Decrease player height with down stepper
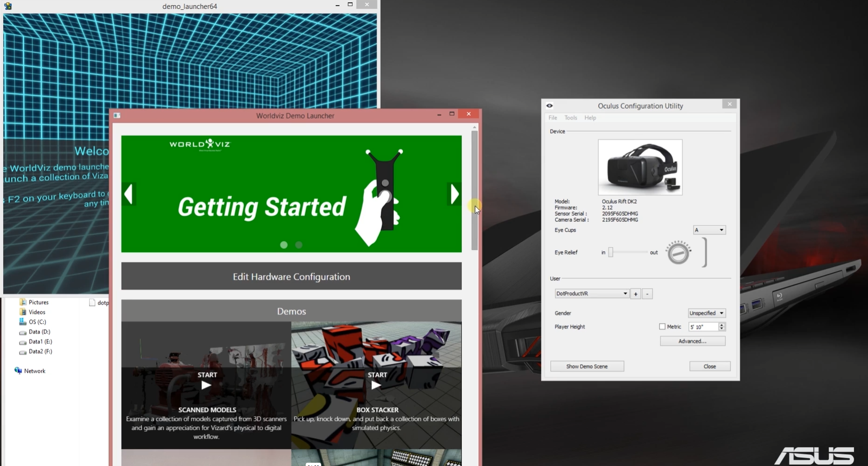This screenshot has height=466, width=868. [722, 329]
